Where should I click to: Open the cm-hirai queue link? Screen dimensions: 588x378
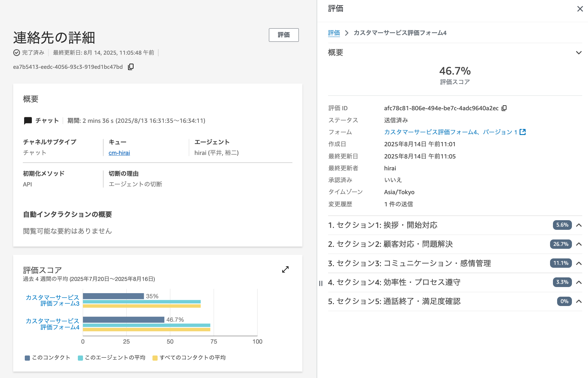tap(119, 153)
